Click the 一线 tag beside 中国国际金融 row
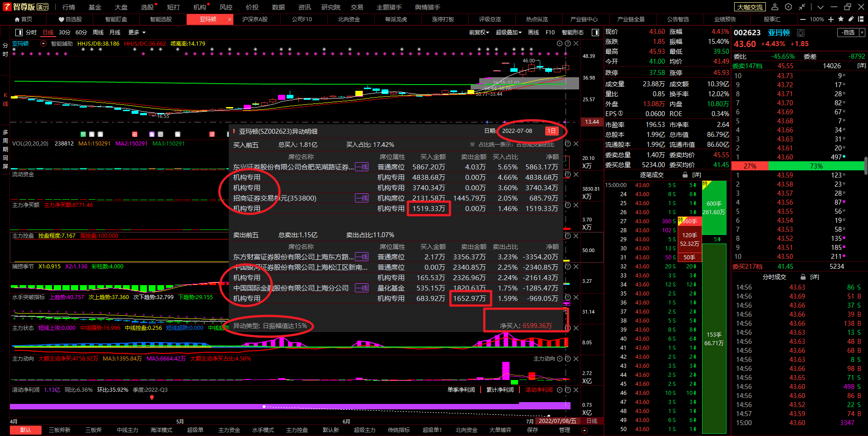 click(x=362, y=288)
